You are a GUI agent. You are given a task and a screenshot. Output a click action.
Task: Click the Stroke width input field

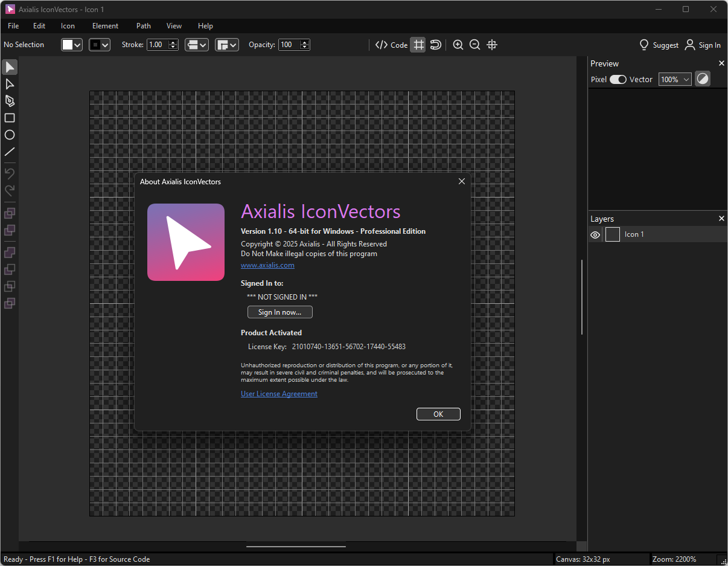[x=158, y=45]
